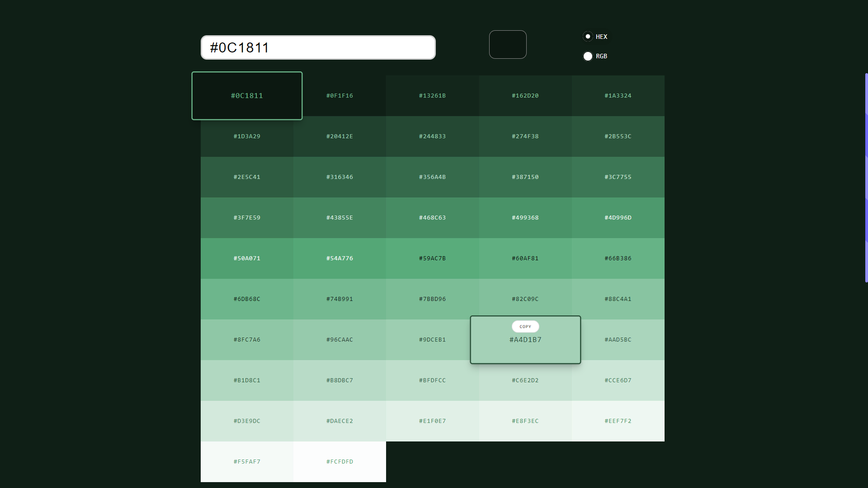Screen dimensions: 868x488
Task: Select the #274F38 swatch
Action: point(525,136)
